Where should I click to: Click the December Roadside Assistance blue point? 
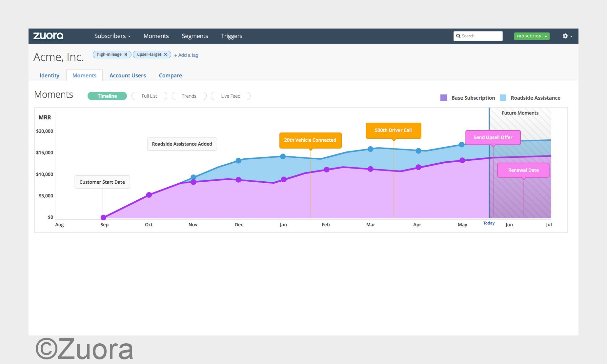[238, 161]
